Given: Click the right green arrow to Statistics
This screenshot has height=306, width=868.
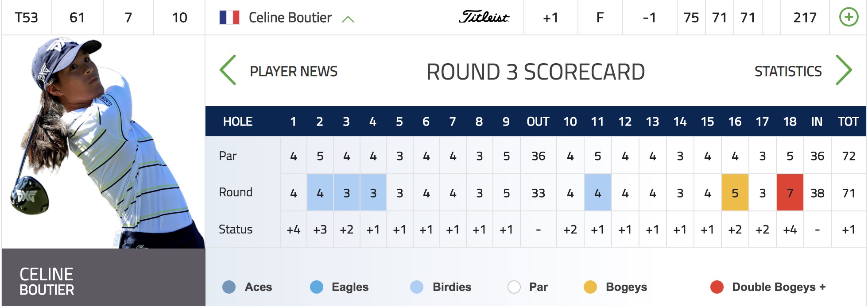Looking at the screenshot, I should (844, 70).
